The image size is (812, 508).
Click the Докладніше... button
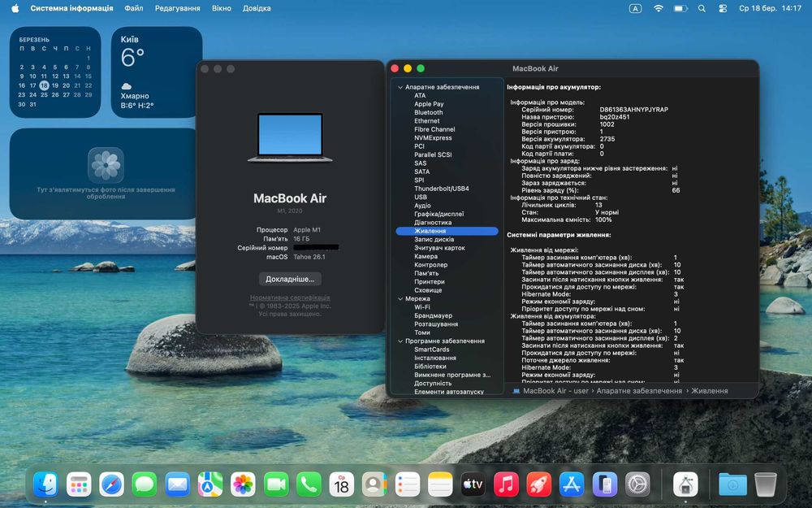tap(290, 279)
